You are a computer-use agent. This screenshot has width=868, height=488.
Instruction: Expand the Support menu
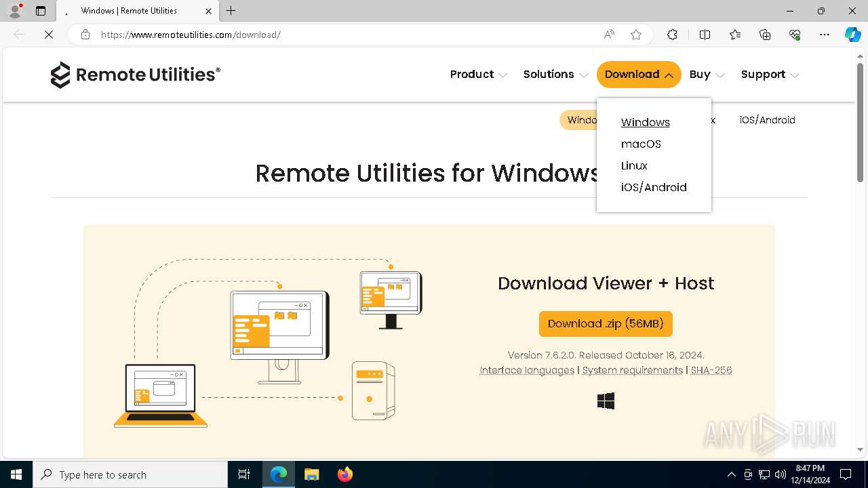(770, 75)
